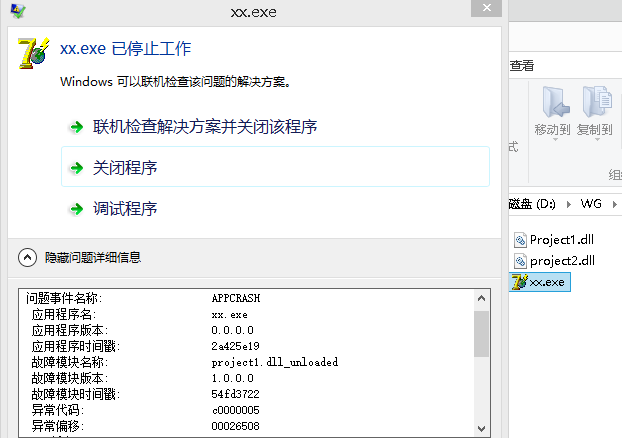Click the xx.exe crash application icon
This screenshot has width=622, height=438.
point(34,53)
